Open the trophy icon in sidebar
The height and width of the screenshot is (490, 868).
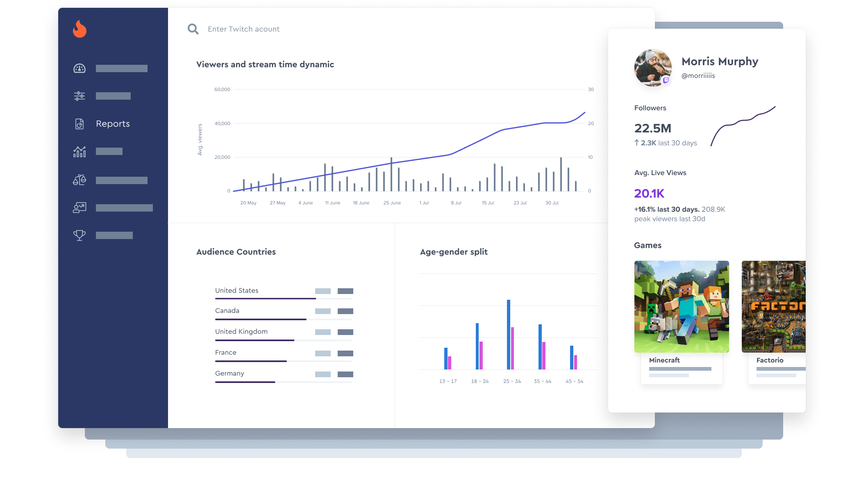(80, 235)
